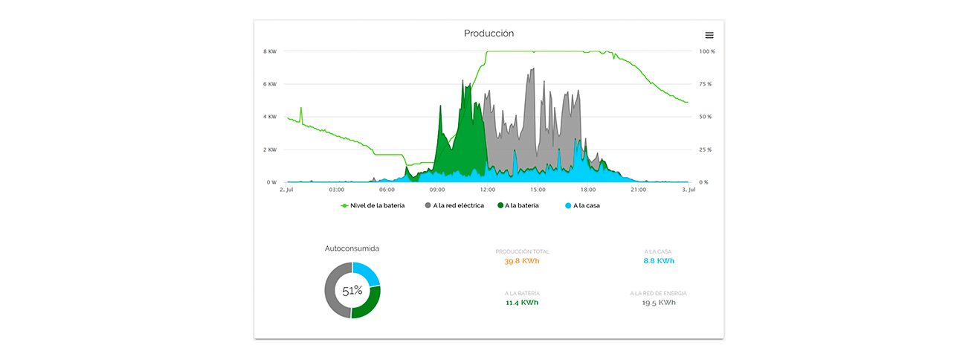Click the 'Producción' chart title
This screenshot has height=357, width=980.
click(x=489, y=33)
